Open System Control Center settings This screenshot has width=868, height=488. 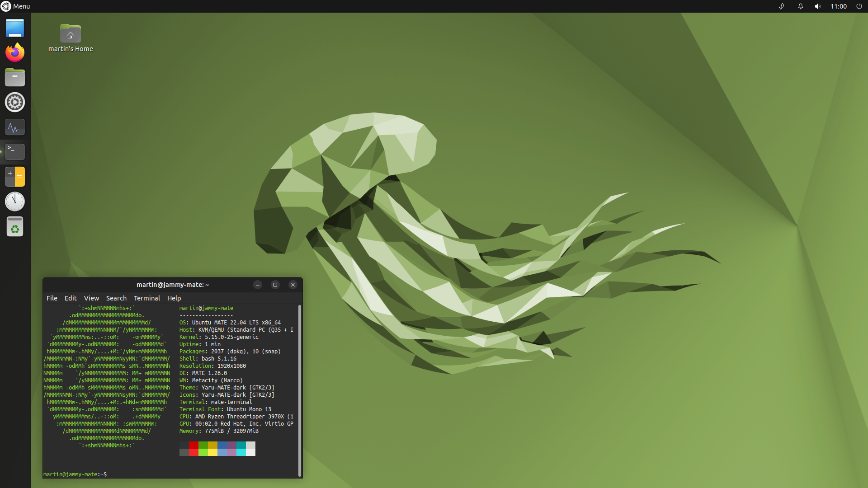14,102
